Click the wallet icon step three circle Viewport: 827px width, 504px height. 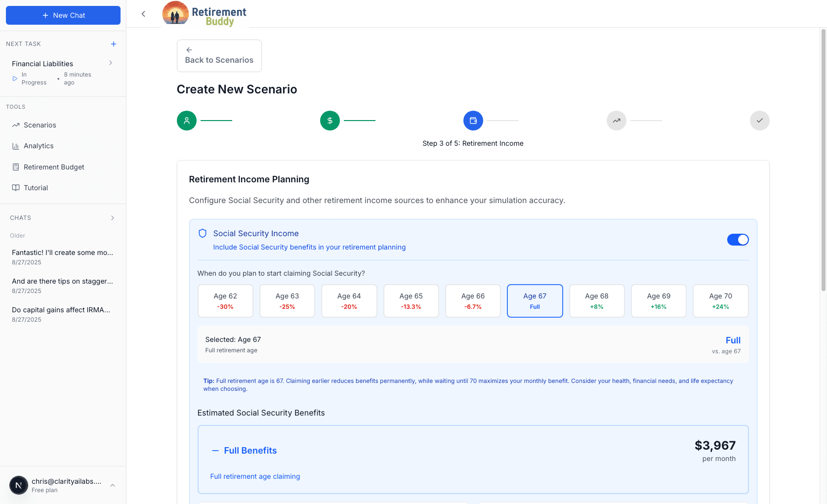[473, 121]
